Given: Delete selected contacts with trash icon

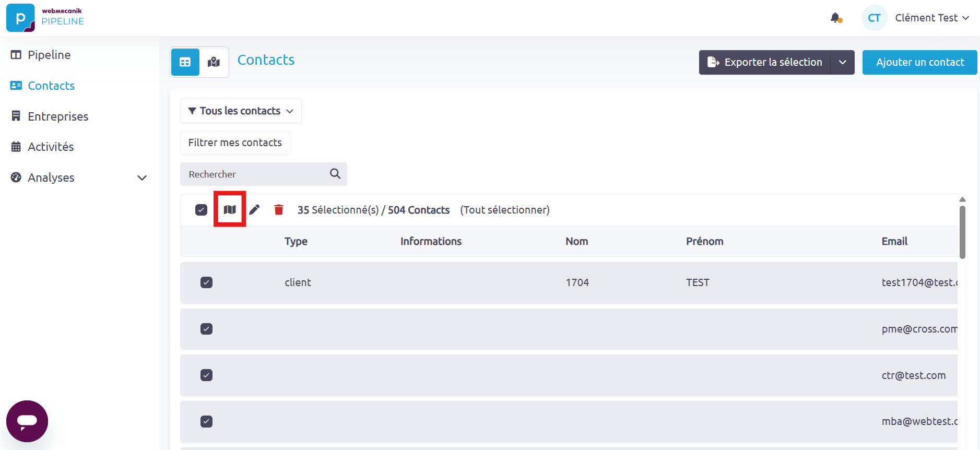Looking at the screenshot, I should [279, 210].
